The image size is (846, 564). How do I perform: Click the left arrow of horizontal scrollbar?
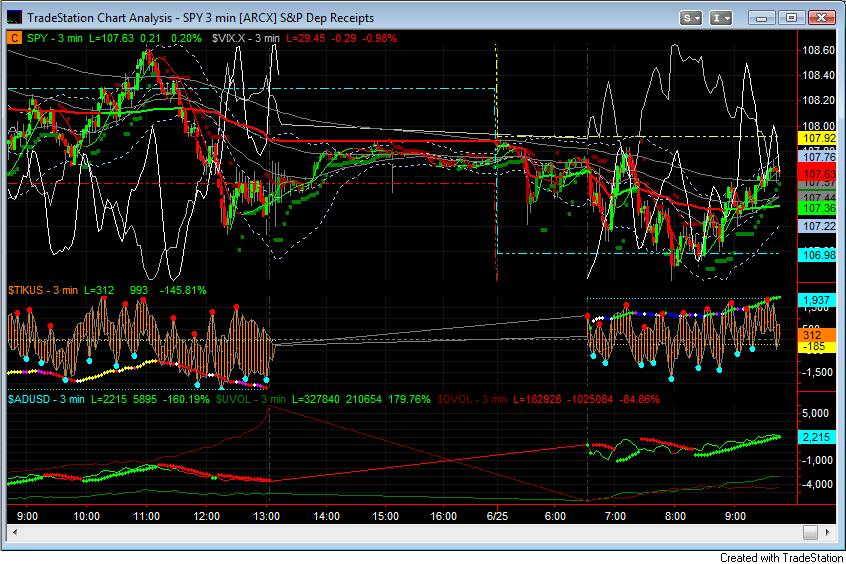click(15, 532)
